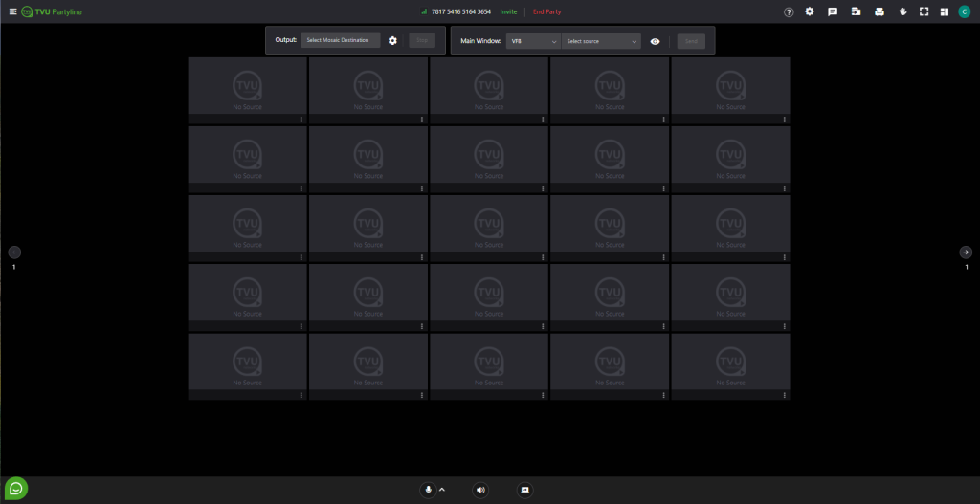The image size is (980, 504).
Task: Open three-dot menu of second row, second tile
Action: coord(422,188)
